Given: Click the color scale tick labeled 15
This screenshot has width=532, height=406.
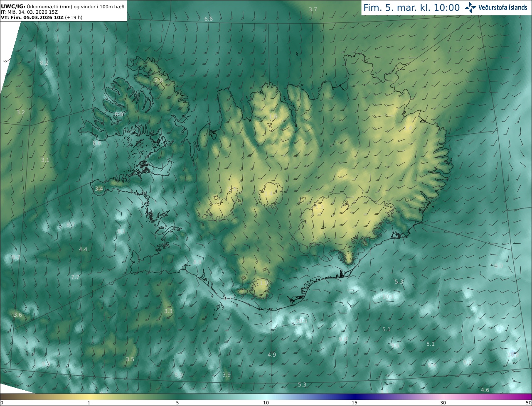Looking at the screenshot, I should [355, 403].
